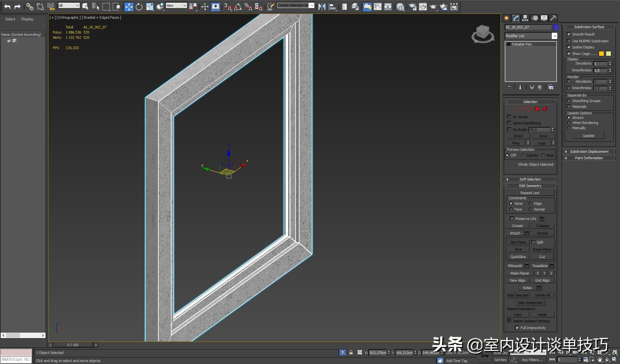Screen dimensions: 620x364
Task: Click the blue object color swatch
Action: pos(556,27)
